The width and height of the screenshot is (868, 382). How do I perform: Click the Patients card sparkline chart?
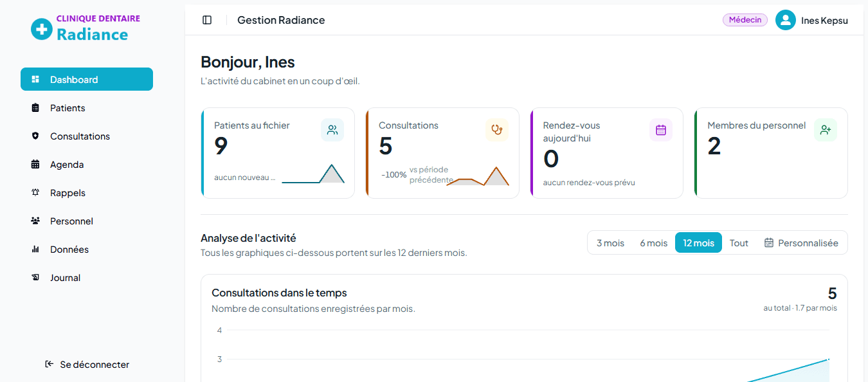(313, 174)
